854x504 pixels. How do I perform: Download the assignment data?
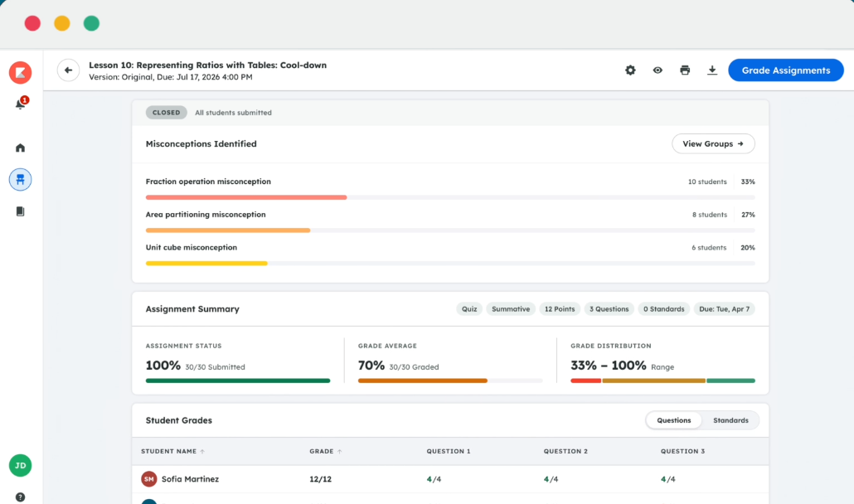(712, 70)
